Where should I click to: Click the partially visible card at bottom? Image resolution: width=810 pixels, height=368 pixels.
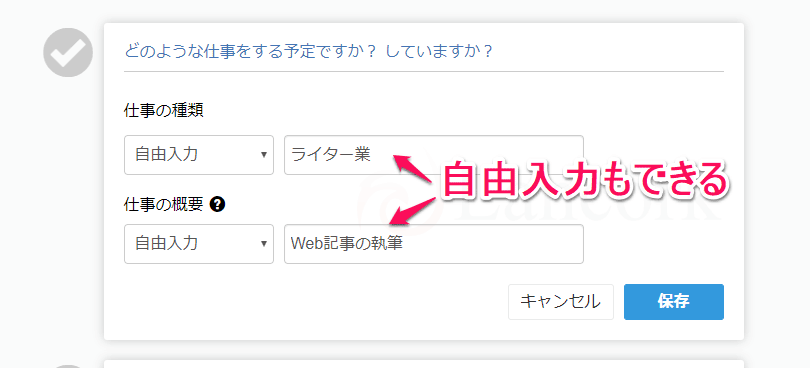424,364
